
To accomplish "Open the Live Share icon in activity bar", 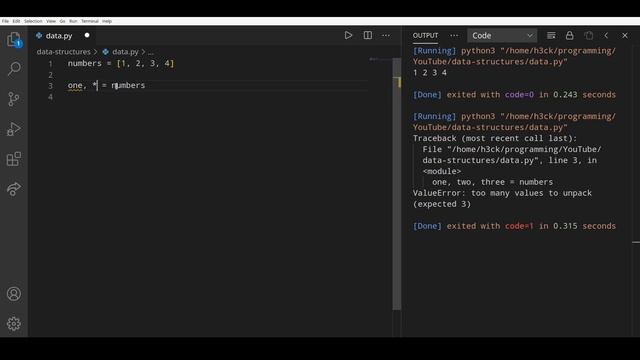I will pos(14,189).
